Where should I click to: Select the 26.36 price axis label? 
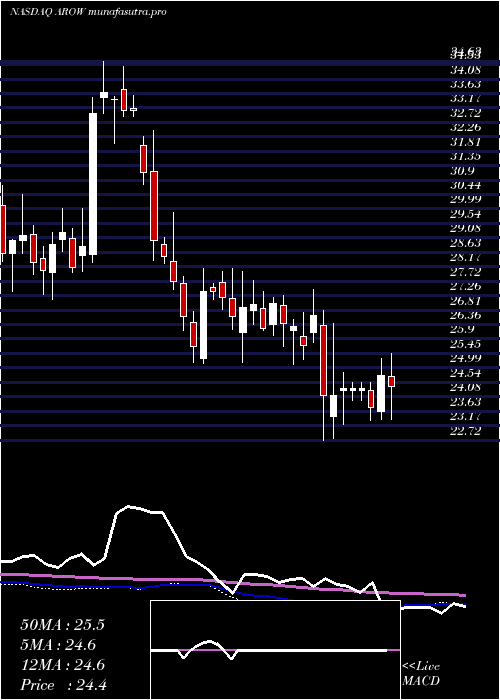[x=465, y=315]
